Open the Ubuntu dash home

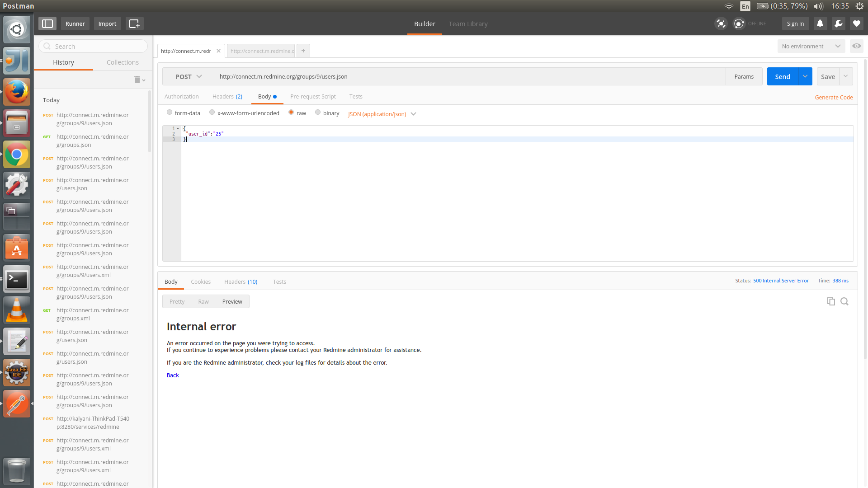pos(17,29)
